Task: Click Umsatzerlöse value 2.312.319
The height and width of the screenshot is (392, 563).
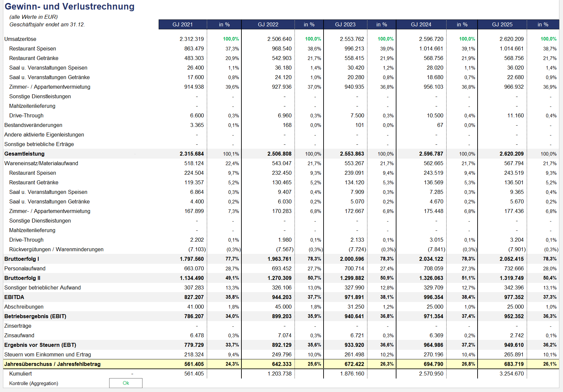Action: tap(192, 39)
